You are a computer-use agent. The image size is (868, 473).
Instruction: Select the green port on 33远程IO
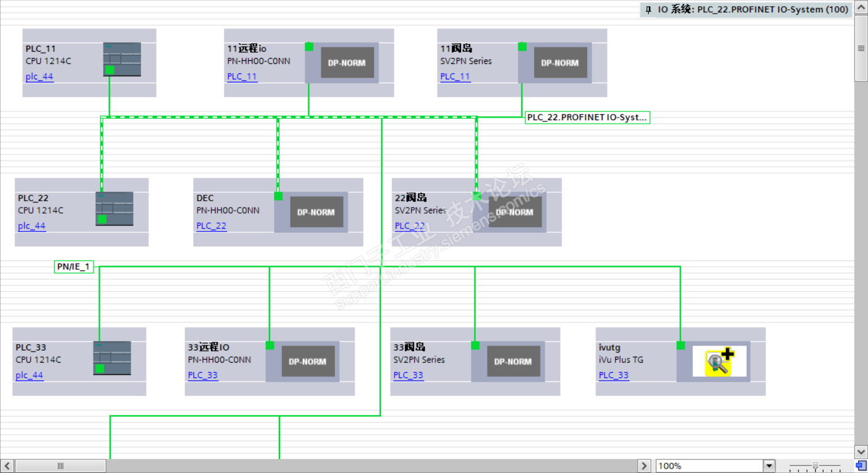coord(270,346)
